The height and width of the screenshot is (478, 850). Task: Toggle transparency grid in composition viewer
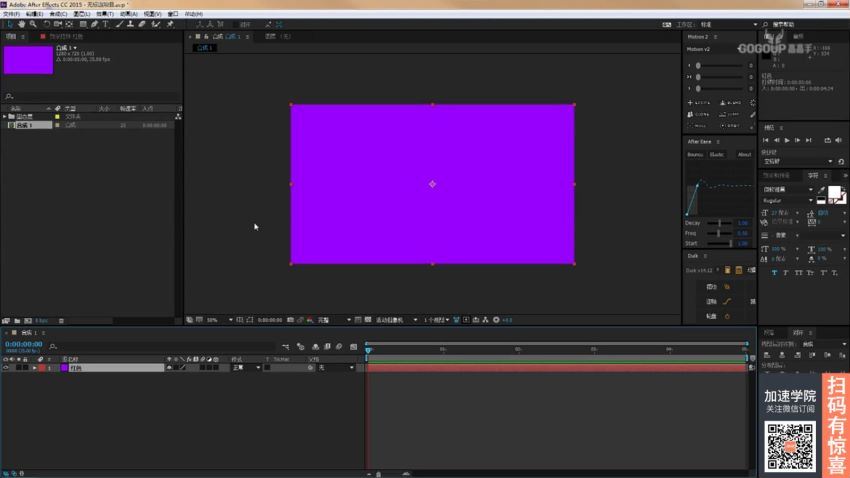click(368, 320)
